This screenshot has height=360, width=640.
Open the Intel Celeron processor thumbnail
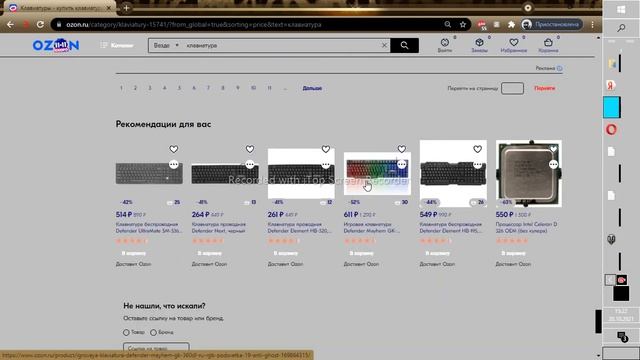point(529,174)
